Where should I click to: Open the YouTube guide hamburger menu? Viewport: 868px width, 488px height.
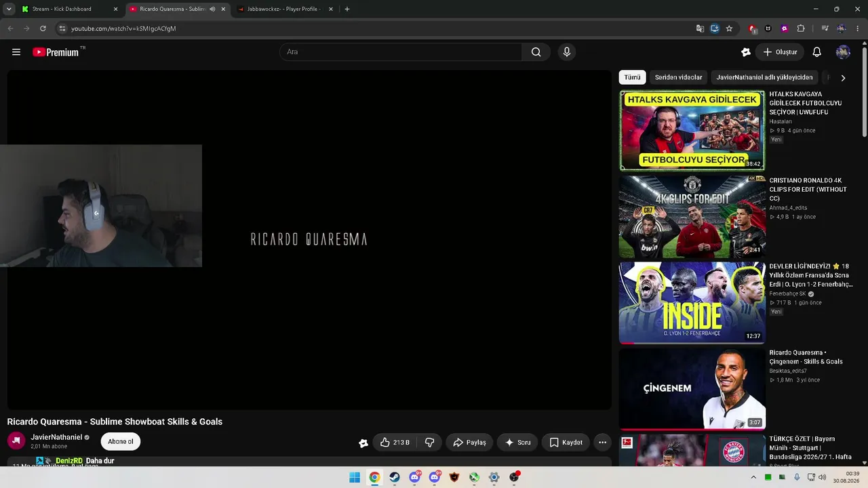[x=16, y=52]
